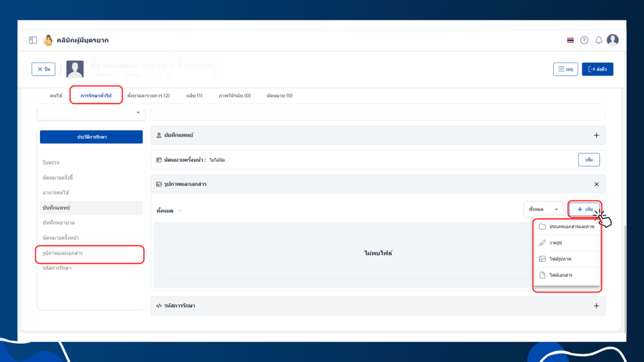Click the patient photo placeholder
Image resolution: width=644 pixels, height=362 pixels.
(75, 69)
